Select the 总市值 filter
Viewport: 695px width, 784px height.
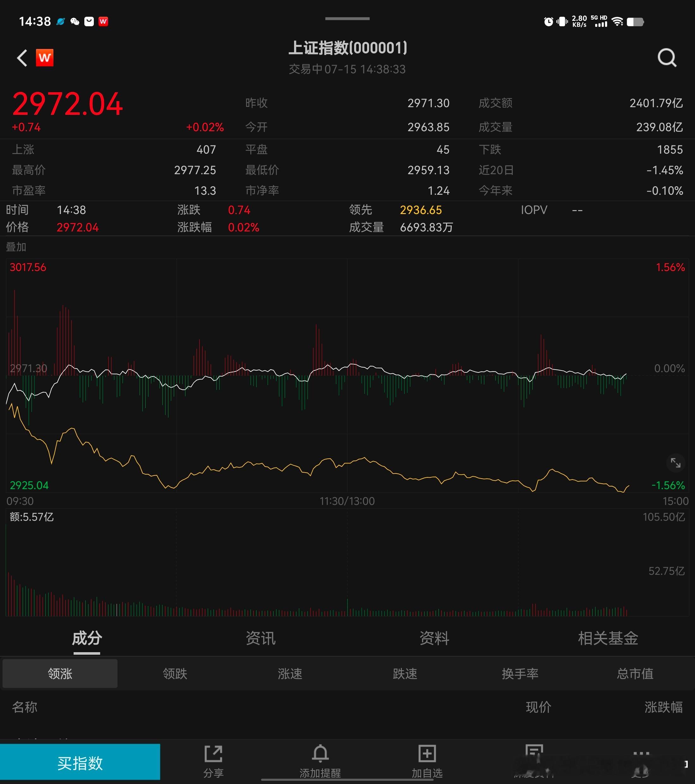coord(635,674)
